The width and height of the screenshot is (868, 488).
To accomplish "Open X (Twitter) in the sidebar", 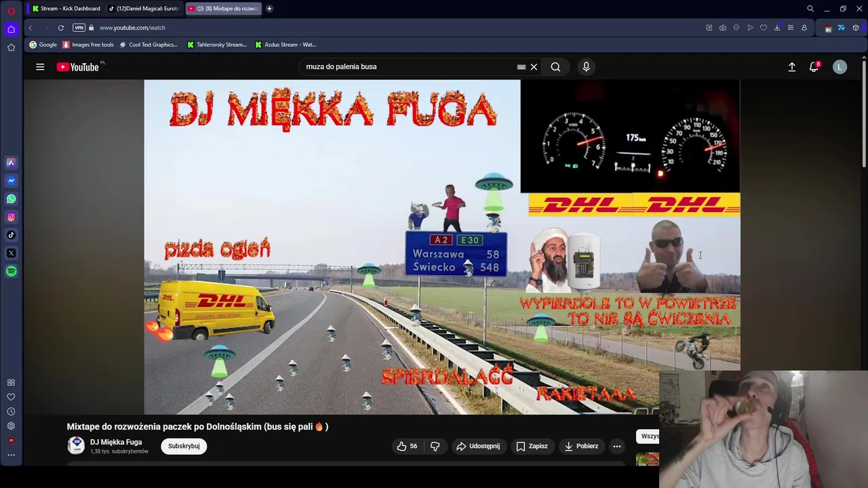I will pos(11,253).
